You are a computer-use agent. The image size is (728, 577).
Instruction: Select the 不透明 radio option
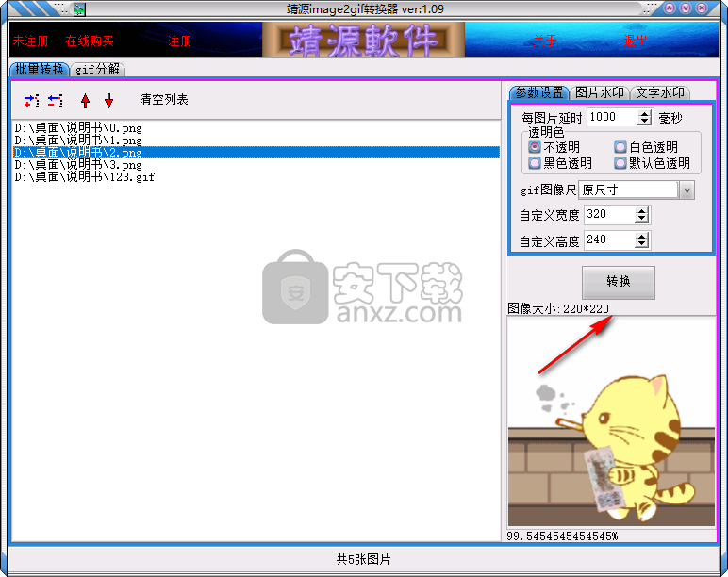(535, 147)
